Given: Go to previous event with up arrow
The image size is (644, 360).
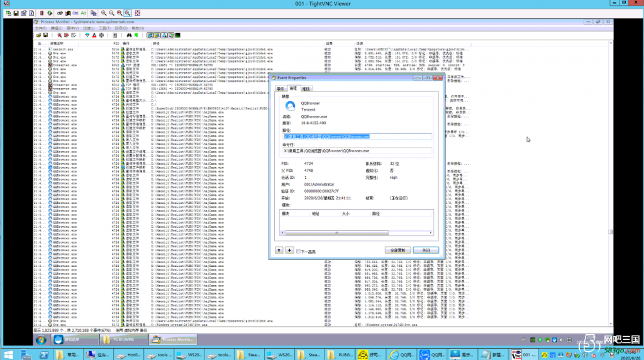Looking at the screenshot, I should pyautogui.click(x=279, y=250).
